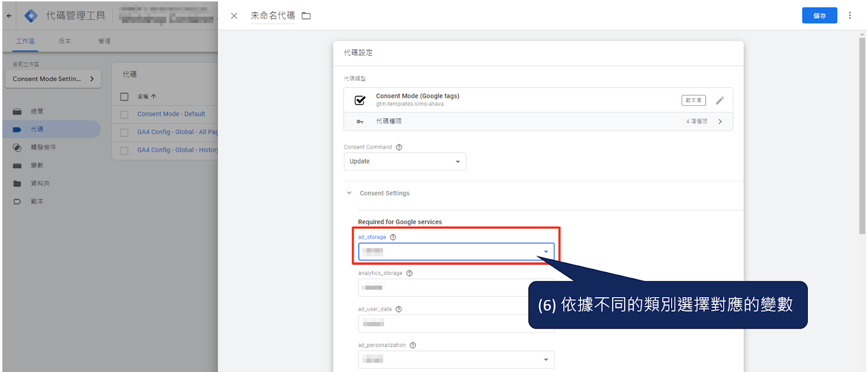Click the Consent Mode tag type icon
868x372 pixels.
360,100
